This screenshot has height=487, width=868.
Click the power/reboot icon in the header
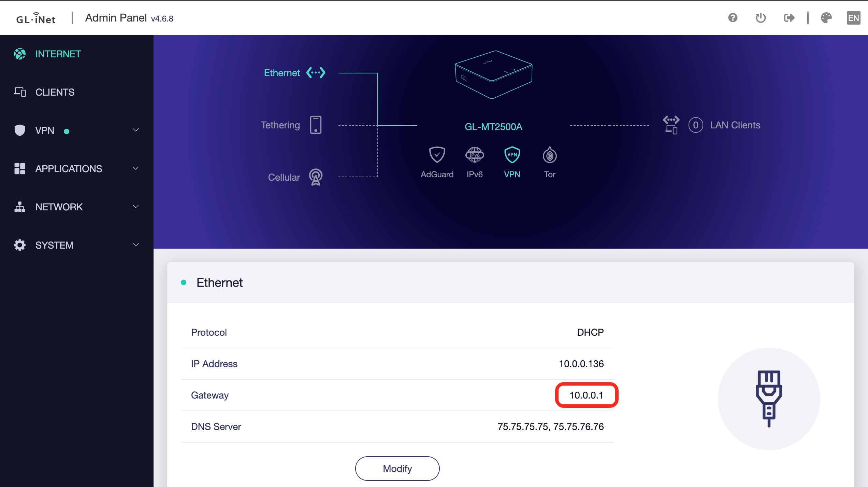761,18
